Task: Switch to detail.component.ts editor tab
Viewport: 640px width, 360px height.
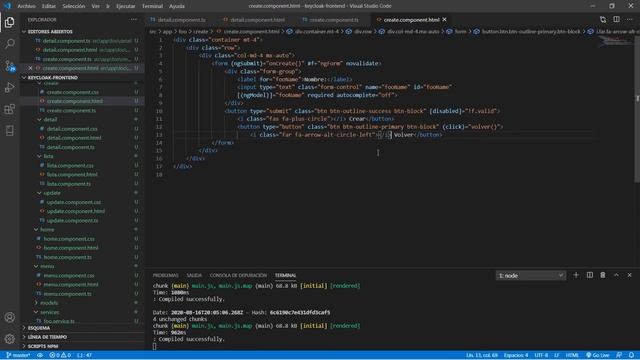Action: (181, 20)
